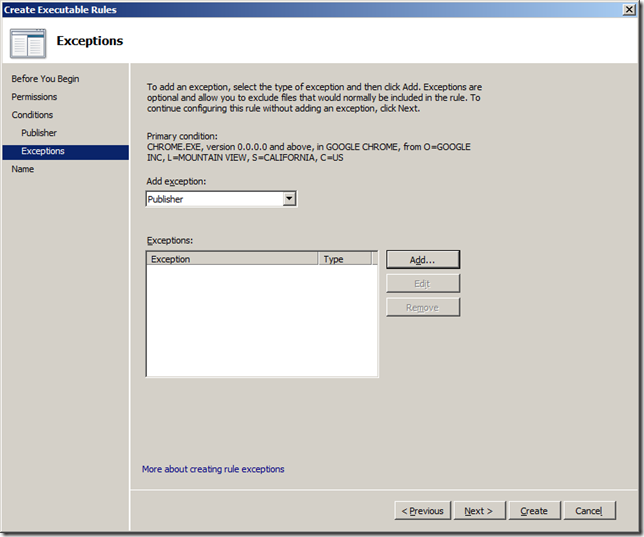The height and width of the screenshot is (537, 644).
Task: Click the Edit button next to the list
Action: pos(423,284)
